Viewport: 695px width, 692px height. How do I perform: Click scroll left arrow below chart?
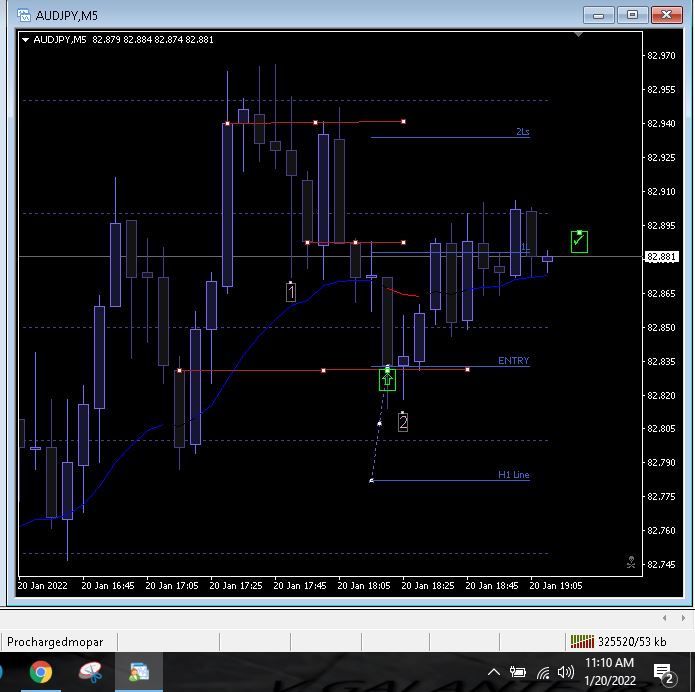(x=664, y=618)
